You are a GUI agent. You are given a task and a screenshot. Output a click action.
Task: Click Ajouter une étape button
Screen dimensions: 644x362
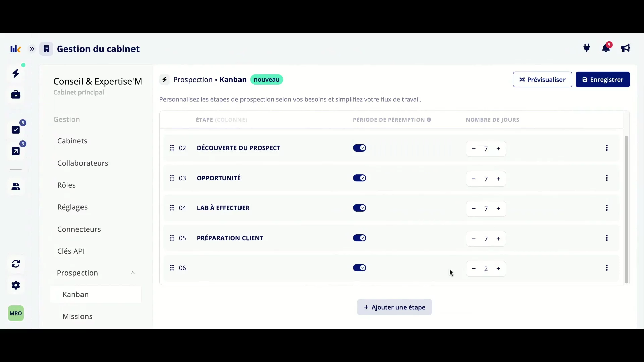pyautogui.click(x=394, y=307)
